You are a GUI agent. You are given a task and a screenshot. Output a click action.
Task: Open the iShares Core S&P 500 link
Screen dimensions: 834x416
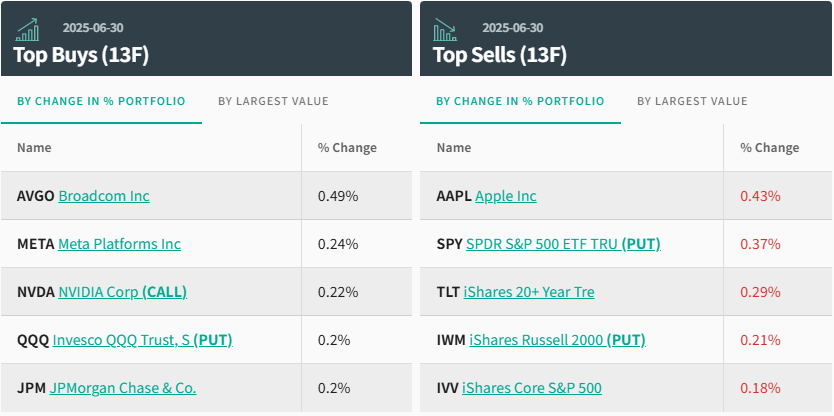click(x=534, y=388)
